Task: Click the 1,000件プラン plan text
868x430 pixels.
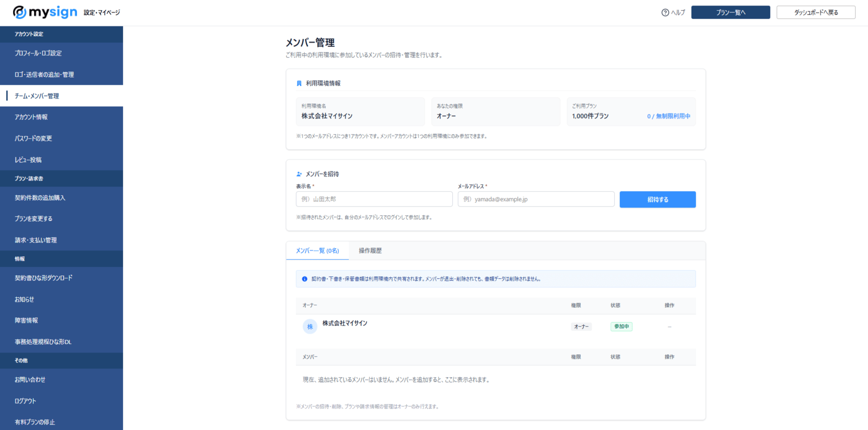Action: pyautogui.click(x=590, y=116)
